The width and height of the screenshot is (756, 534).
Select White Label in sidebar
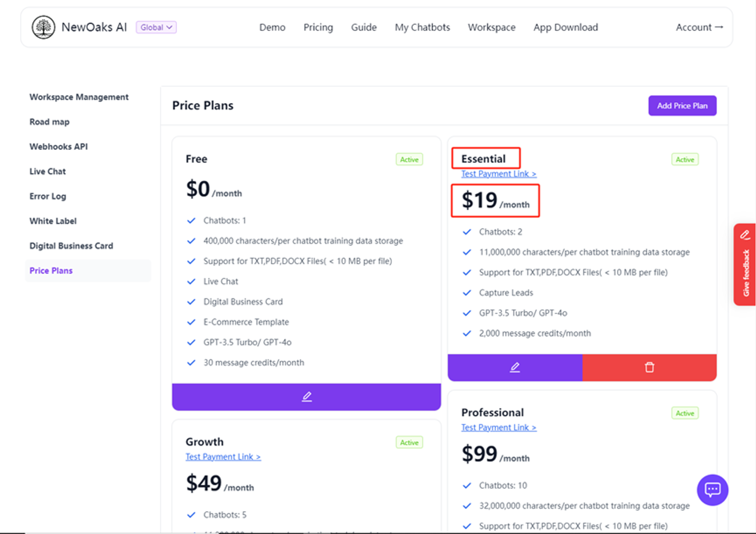point(53,221)
